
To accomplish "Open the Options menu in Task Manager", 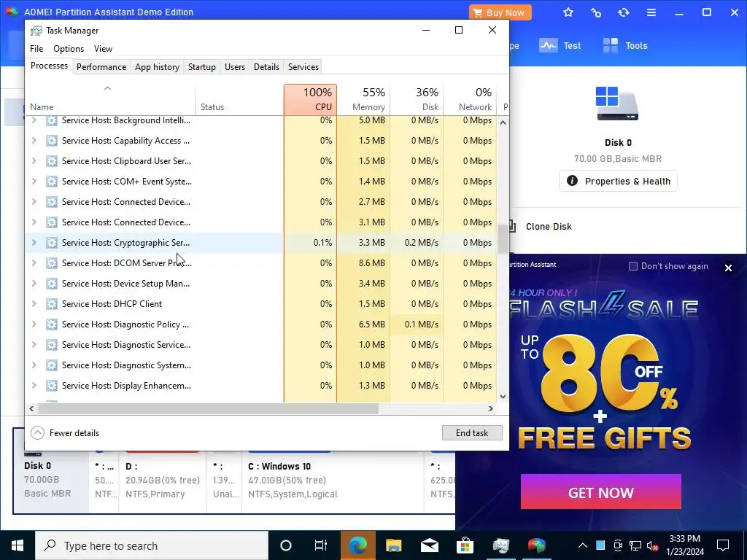I will click(x=69, y=49).
